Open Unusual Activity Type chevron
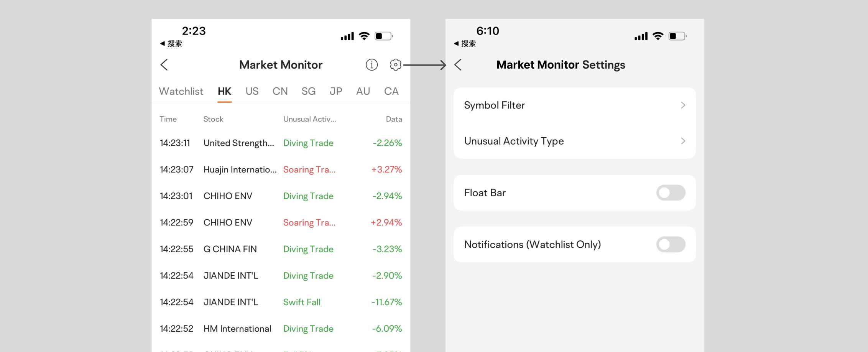 click(x=683, y=141)
